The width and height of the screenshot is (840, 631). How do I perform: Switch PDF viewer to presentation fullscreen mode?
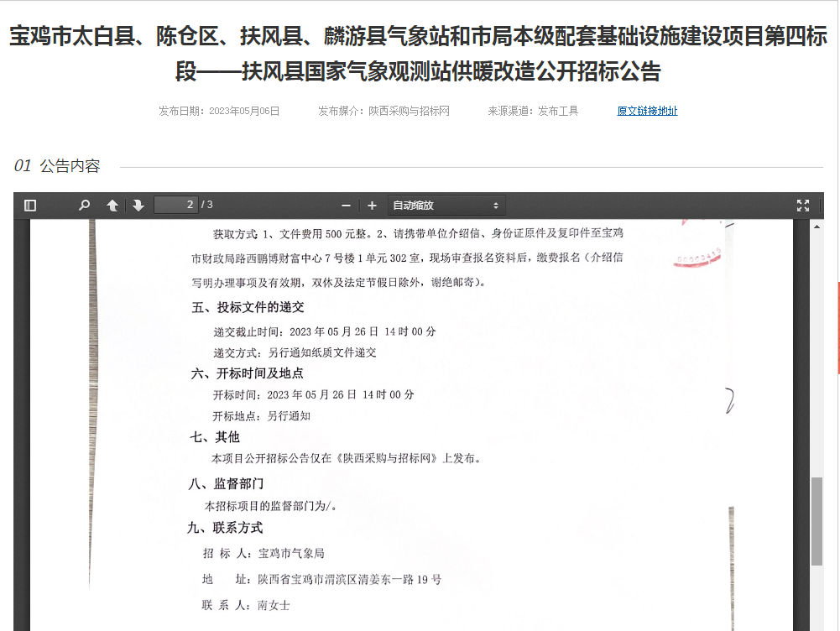(803, 205)
